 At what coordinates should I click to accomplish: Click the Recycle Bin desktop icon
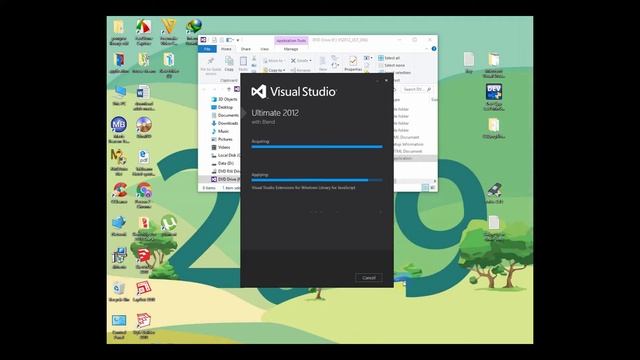[x=119, y=291]
